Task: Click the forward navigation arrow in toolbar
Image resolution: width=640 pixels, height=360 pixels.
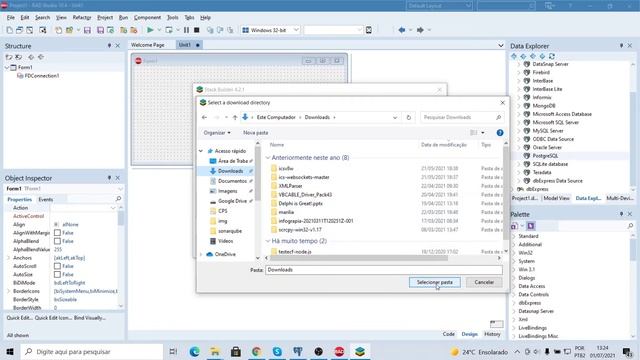Action: coord(420,30)
